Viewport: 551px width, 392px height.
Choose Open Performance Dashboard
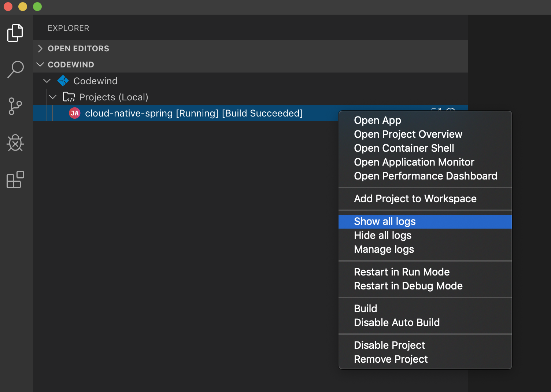(x=425, y=176)
